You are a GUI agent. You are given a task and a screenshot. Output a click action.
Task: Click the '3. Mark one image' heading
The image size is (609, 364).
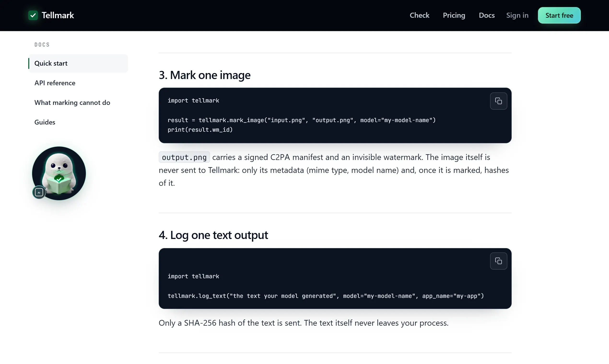coord(204,75)
